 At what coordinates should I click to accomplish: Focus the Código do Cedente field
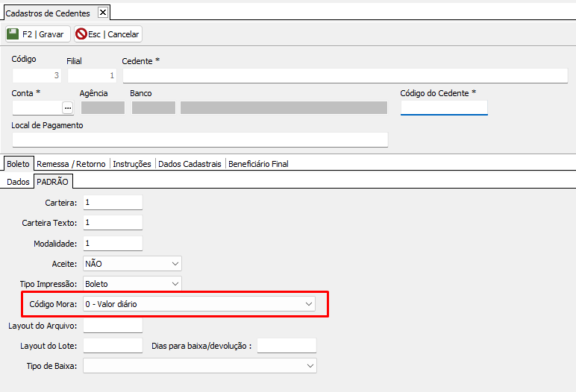444,108
